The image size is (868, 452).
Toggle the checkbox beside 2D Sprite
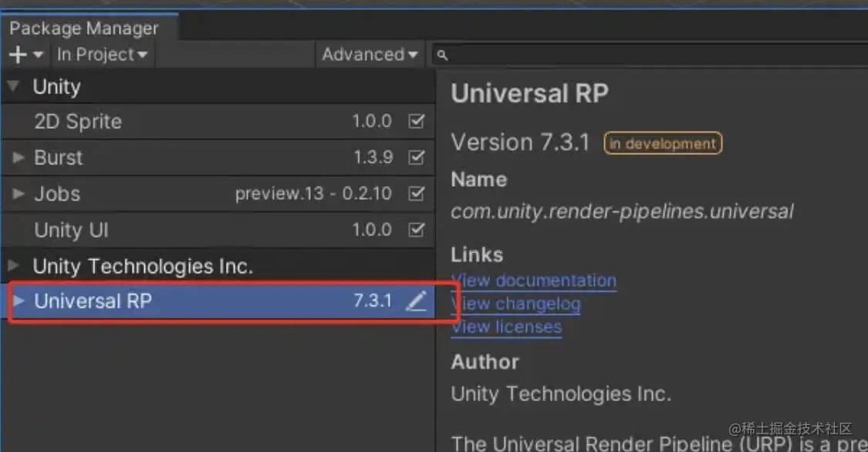click(417, 121)
